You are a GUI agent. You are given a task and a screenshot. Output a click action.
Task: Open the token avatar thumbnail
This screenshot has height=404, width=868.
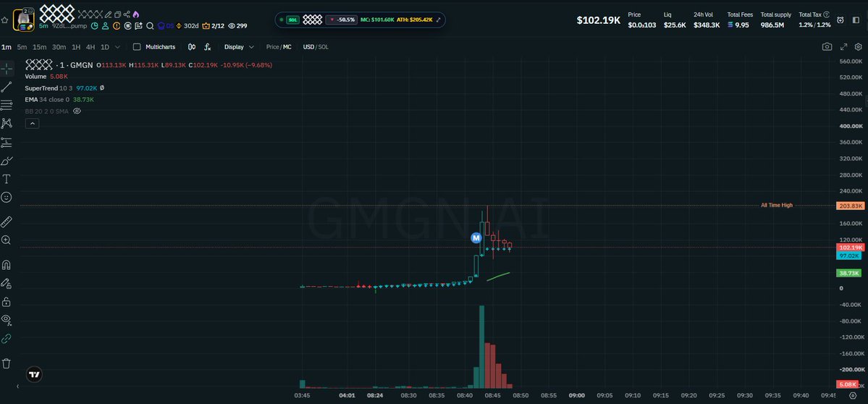click(x=23, y=20)
